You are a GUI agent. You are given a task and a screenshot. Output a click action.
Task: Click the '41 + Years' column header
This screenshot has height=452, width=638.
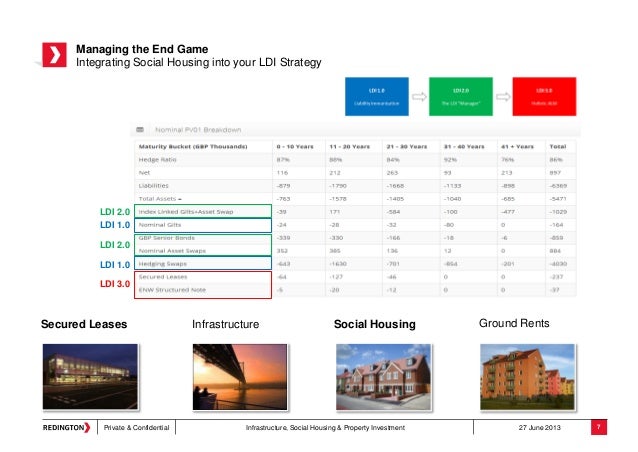point(517,146)
